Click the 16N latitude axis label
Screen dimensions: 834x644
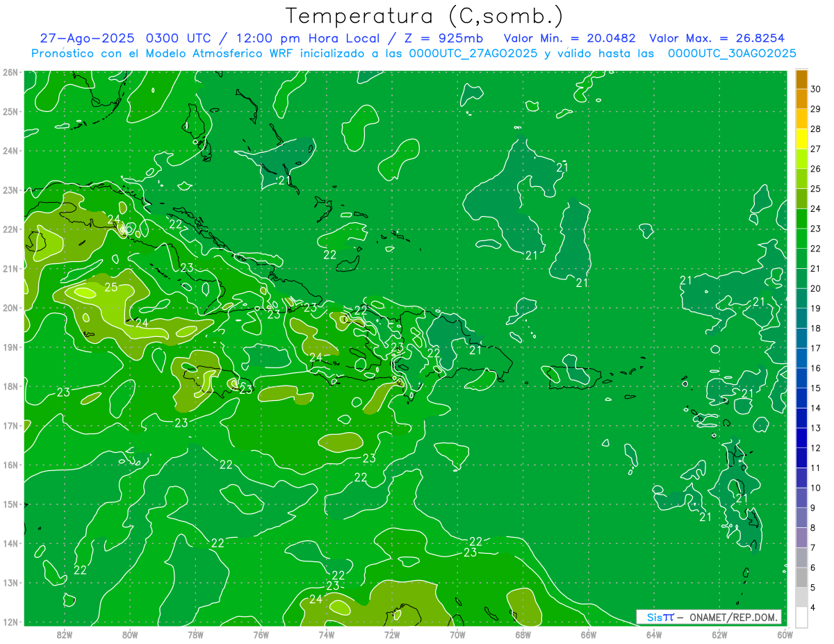click(10, 465)
